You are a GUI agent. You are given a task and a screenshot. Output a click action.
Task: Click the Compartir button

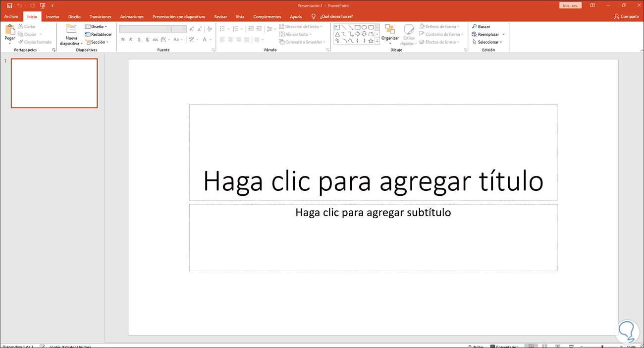click(x=626, y=16)
